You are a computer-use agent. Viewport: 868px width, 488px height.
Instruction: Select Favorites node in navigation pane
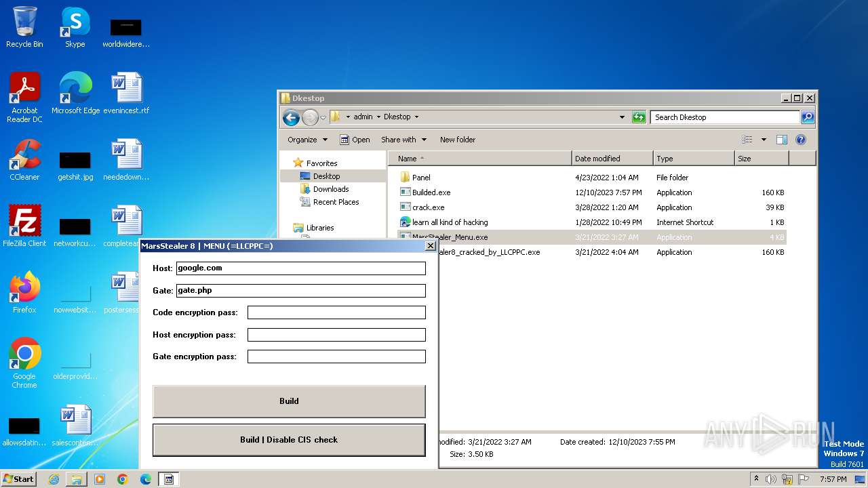point(321,163)
